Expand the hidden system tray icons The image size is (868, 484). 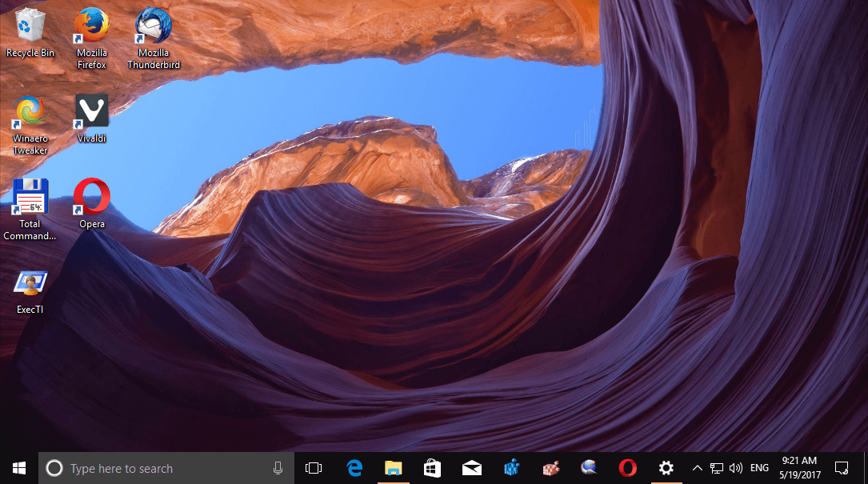click(697, 468)
